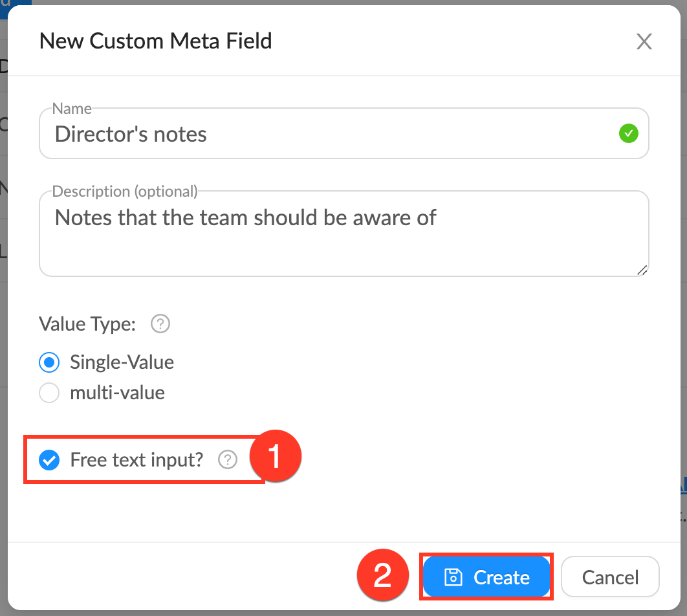687x616 pixels.
Task: Click the "Single-Value" option label text
Action: pos(122,362)
